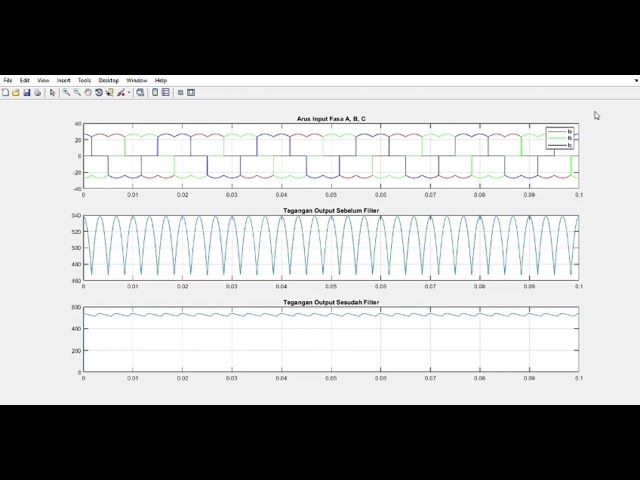Toggle the Insert Legend toolbar button
The image size is (640, 480).
pyautogui.click(x=166, y=92)
